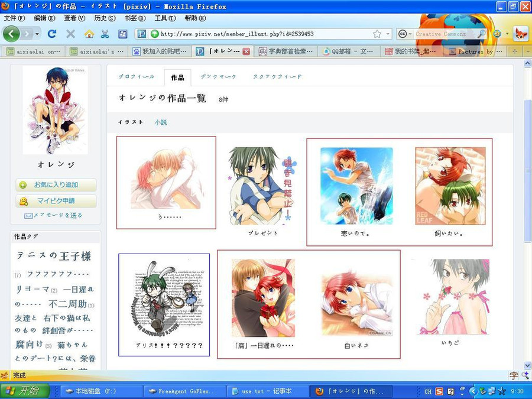Screen dimensions: 532x399
Task: Open the いちご illustration thumbnail
Action: click(450, 297)
